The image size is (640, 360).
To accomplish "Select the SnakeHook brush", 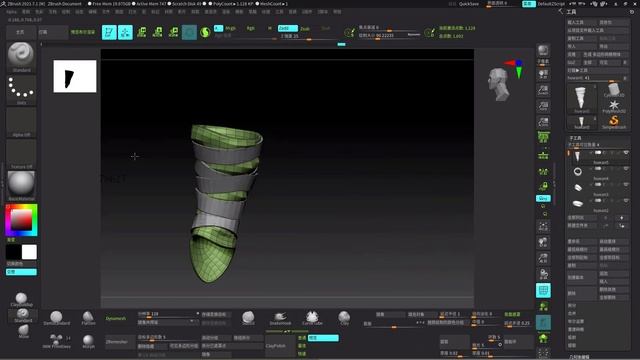I will pyautogui.click(x=280, y=318).
